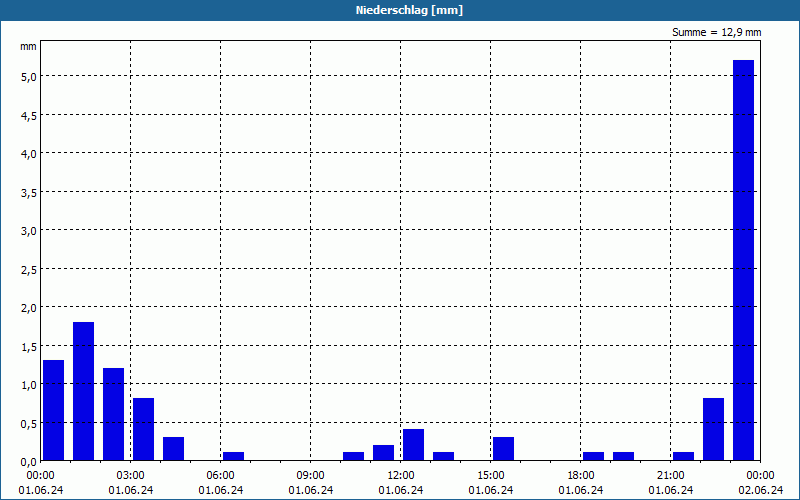Screen dimensions: 800x500
Task: Select the first bar at 00:00 reaching 1,3
Action: (54, 410)
